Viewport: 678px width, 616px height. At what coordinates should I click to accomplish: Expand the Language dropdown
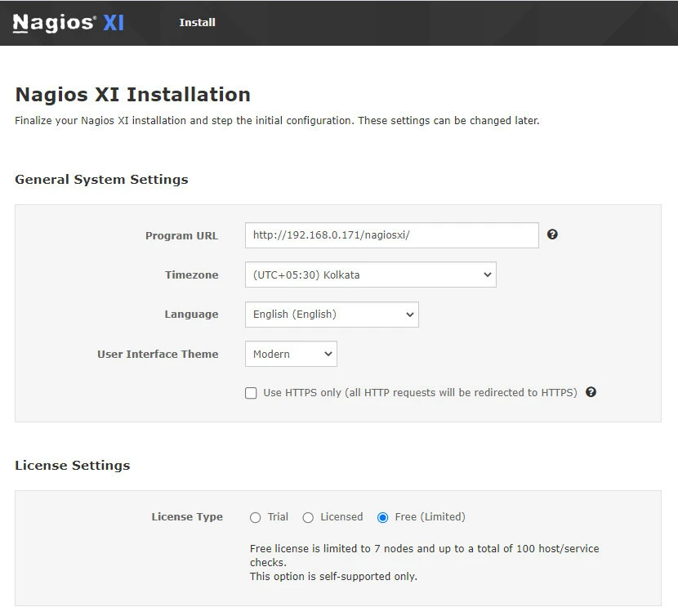331,315
